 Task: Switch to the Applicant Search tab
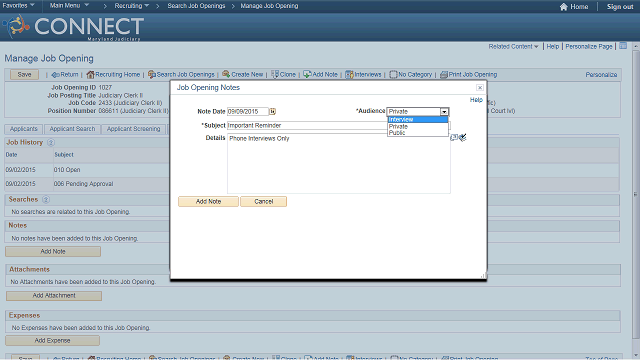72,129
